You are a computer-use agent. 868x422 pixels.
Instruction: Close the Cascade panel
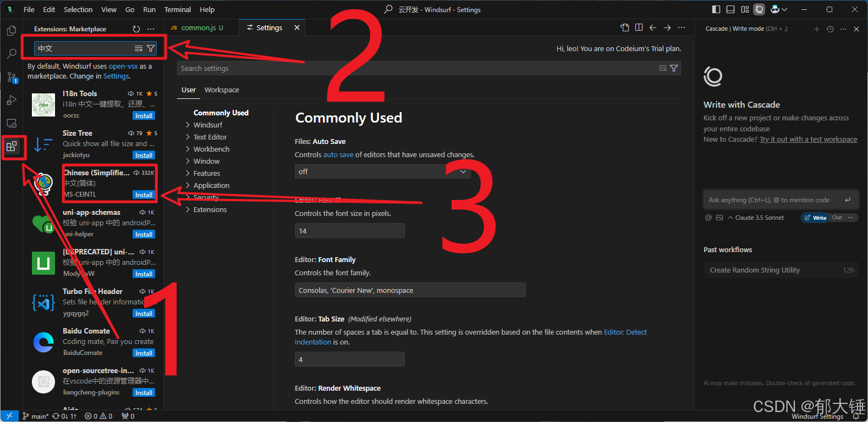pos(856,29)
